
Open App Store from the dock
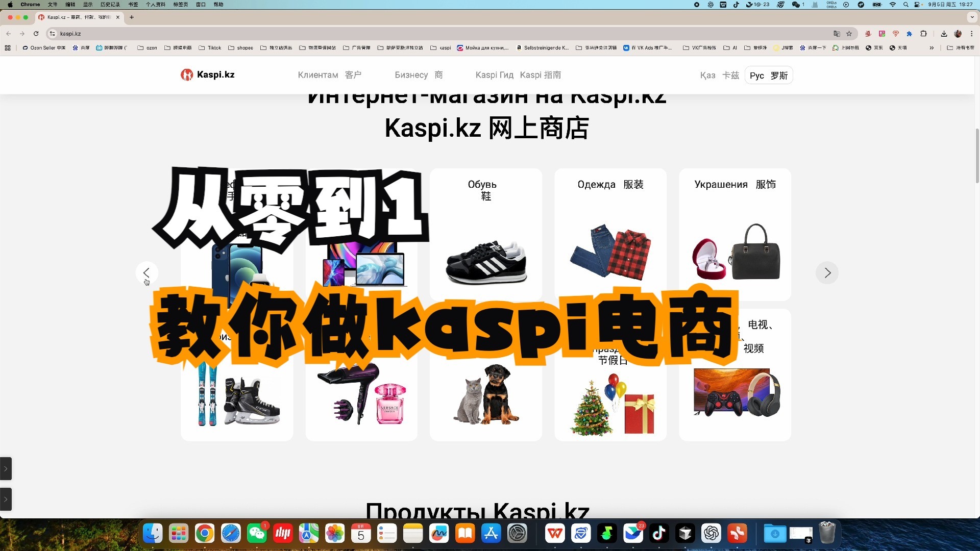coord(491,534)
